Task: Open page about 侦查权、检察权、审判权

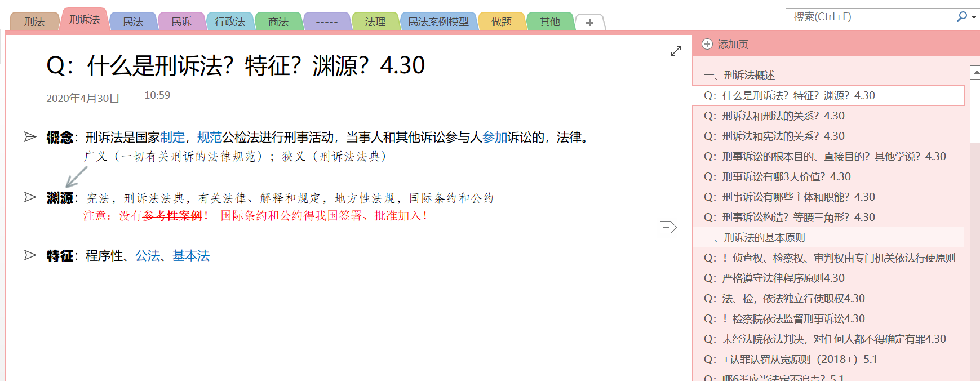Action: pos(828,258)
